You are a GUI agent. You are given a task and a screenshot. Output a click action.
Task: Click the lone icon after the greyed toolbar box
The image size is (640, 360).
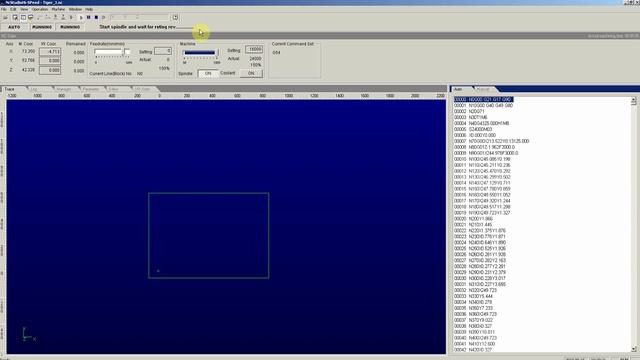tap(175, 18)
